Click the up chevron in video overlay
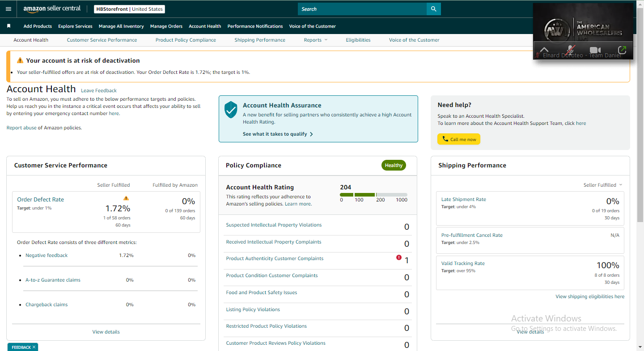The height and width of the screenshot is (351, 644). click(544, 50)
